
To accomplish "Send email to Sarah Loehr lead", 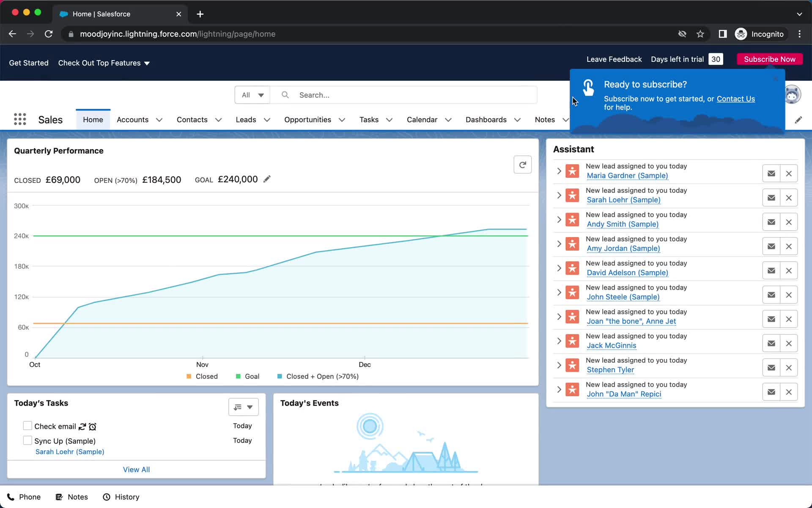I will (x=771, y=198).
